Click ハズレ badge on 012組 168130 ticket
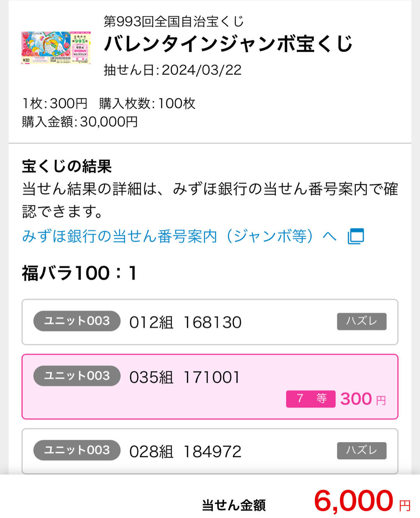Screen dimensions: 420x518 (361, 321)
